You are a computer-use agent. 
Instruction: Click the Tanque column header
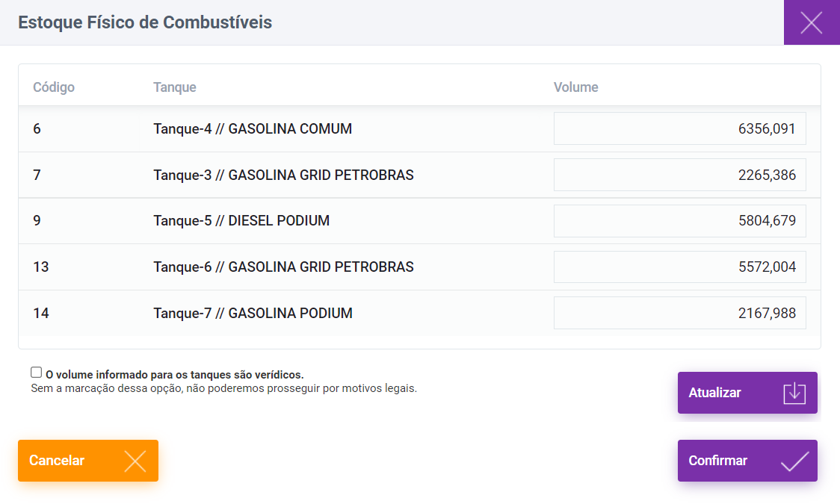click(x=175, y=87)
